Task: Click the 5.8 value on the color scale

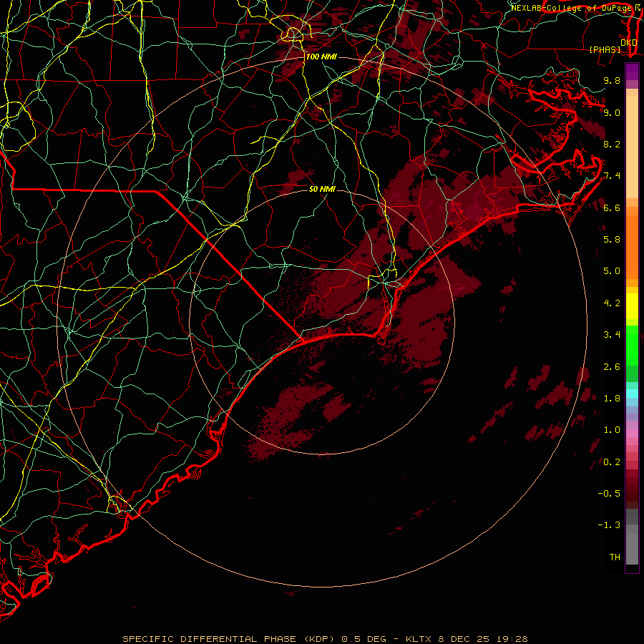Action: tap(612, 240)
